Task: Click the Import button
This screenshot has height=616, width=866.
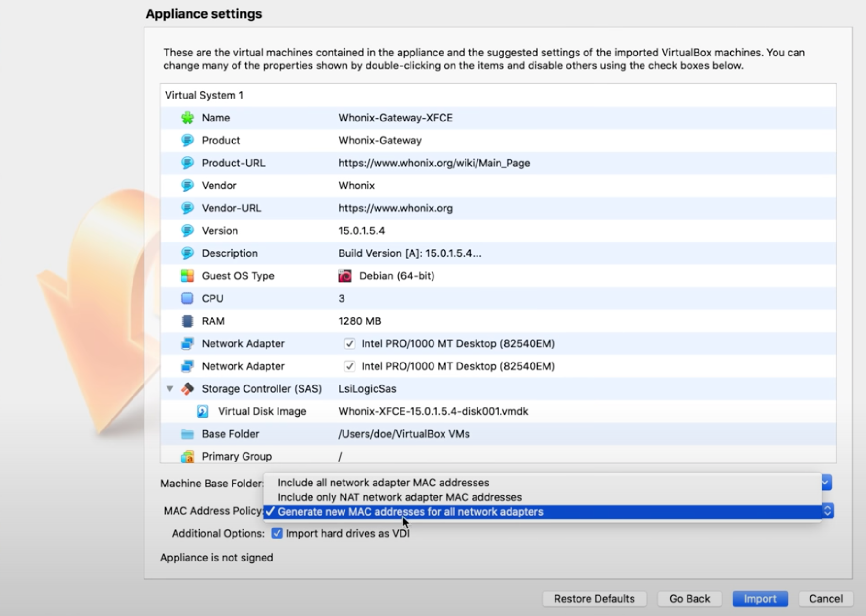Action: point(760,599)
